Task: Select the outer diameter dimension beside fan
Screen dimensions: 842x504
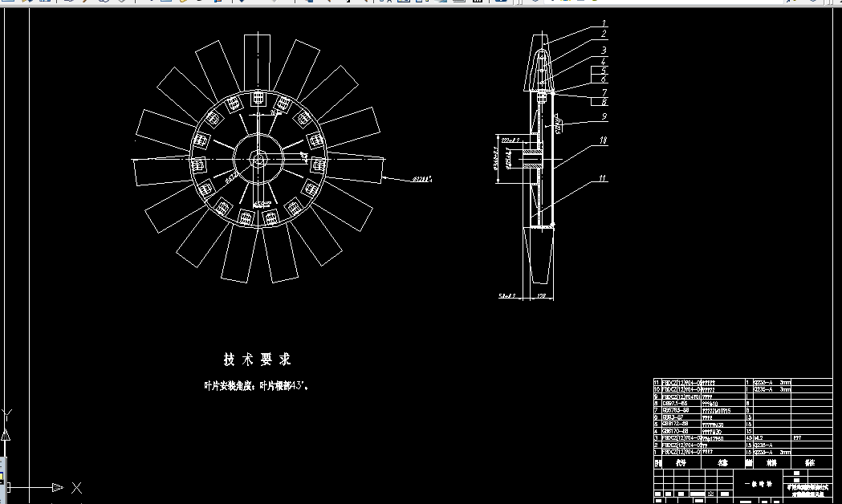Action: [x=422, y=179]
